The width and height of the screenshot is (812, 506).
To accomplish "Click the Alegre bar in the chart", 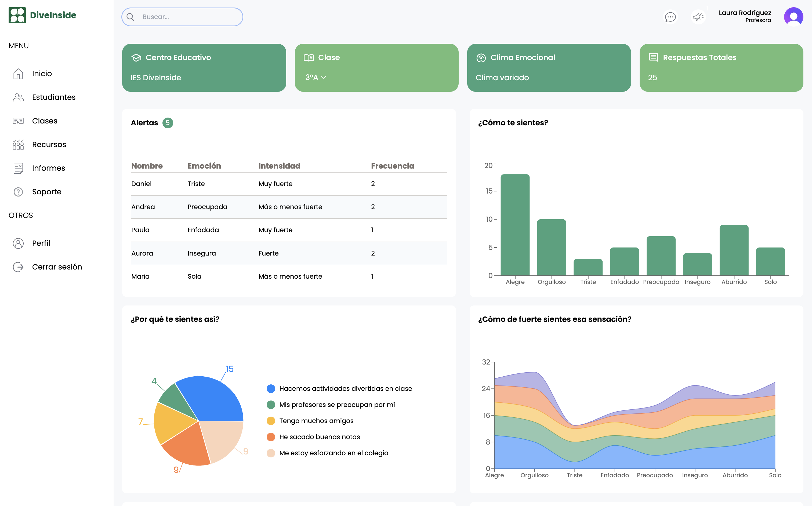I will coord(515,225).
